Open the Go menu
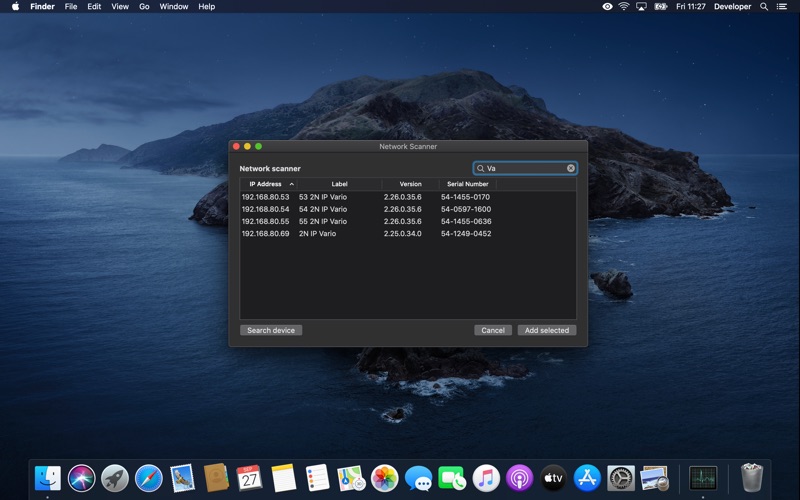 pos(144,6)
